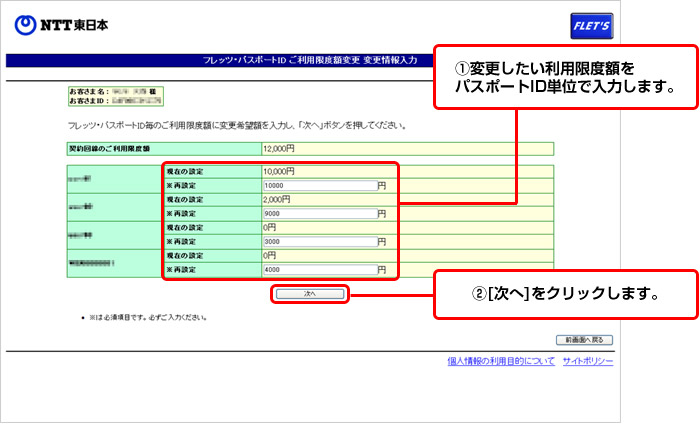Click the 10,000円 current setting value
The height and width of the screenshot is (424, 700).
pyautogui.click(x=278, y=171)
